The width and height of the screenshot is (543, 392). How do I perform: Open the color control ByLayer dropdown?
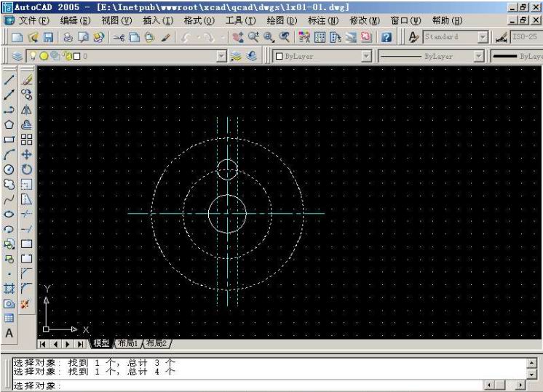point(366,56)
